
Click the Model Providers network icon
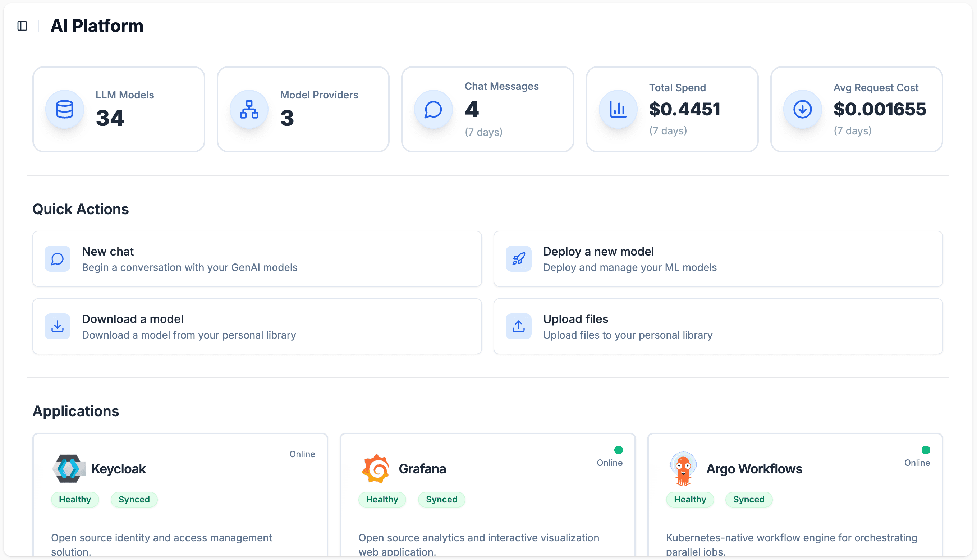tap(249, 110)
